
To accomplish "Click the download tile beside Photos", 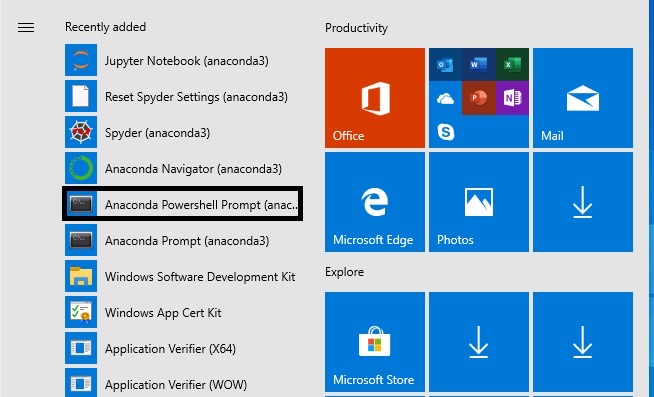I will coord(583,202).
